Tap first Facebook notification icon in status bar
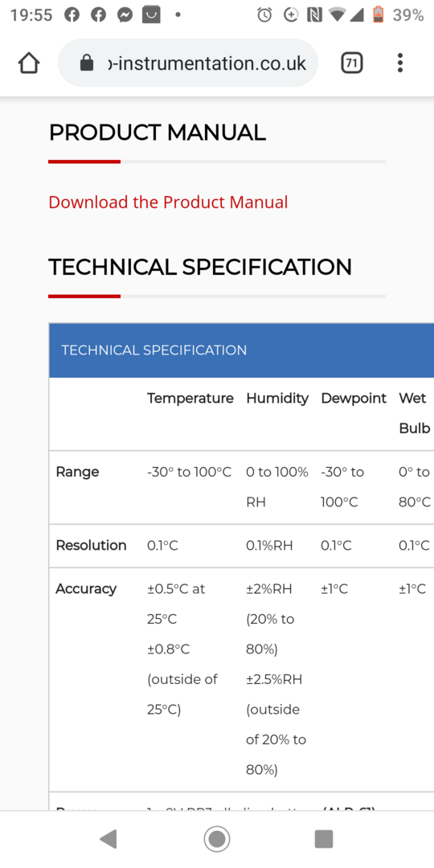Screen dimensions: 434x868 click(72, 14)
